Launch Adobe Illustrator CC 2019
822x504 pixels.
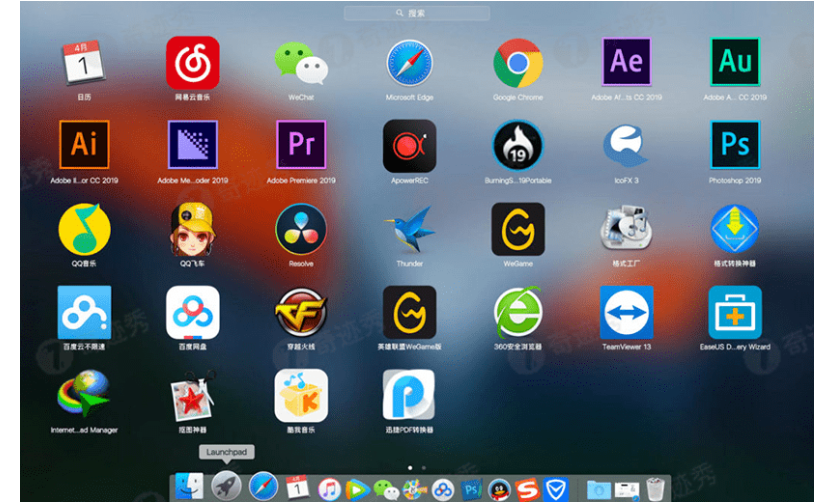[84, 144]
